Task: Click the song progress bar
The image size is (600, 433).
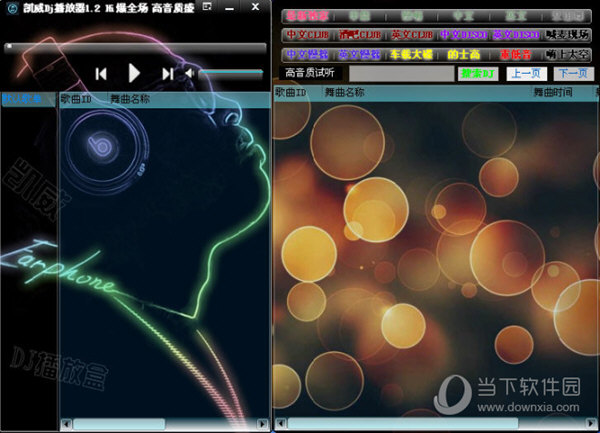Action: pyautogui.click(x=135, y=47)
